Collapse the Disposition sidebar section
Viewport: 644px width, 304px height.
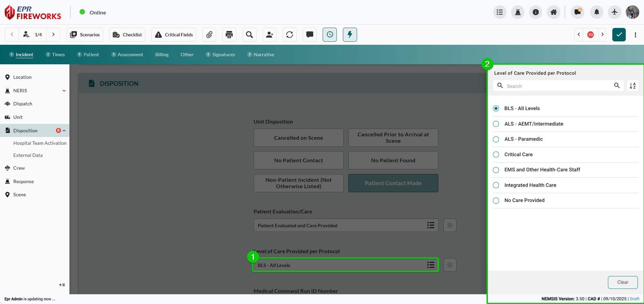click(64, 131)
